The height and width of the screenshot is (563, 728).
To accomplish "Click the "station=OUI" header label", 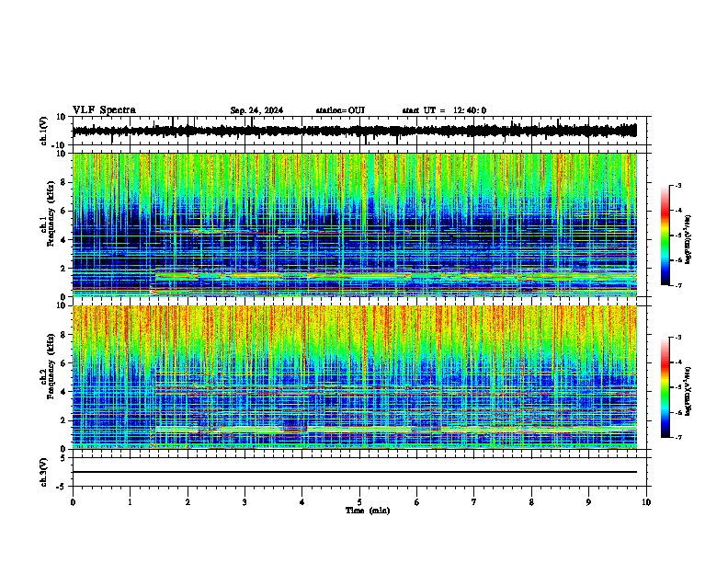I will click(340, 110).
